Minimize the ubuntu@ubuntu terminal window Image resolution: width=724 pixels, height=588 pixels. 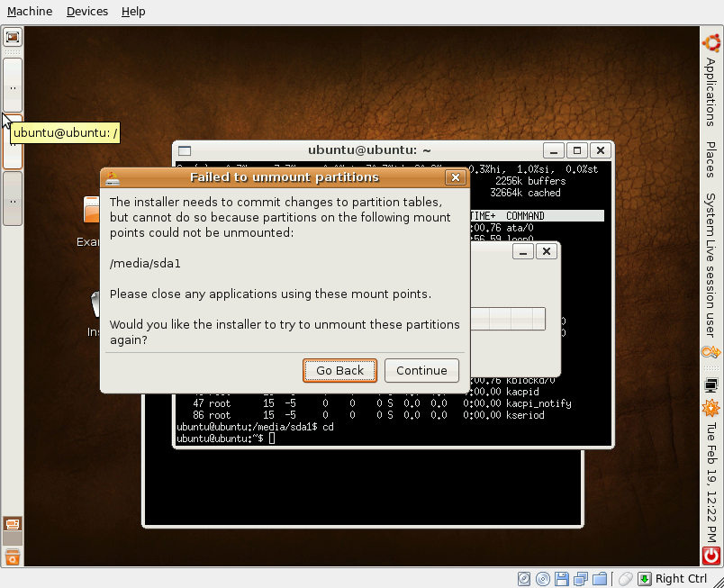[554, 150]
